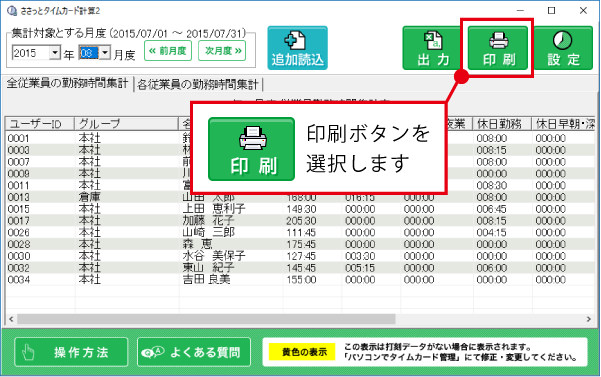Expand the month dropdown arrow
601x377 pixels.
tap(105, 52)
